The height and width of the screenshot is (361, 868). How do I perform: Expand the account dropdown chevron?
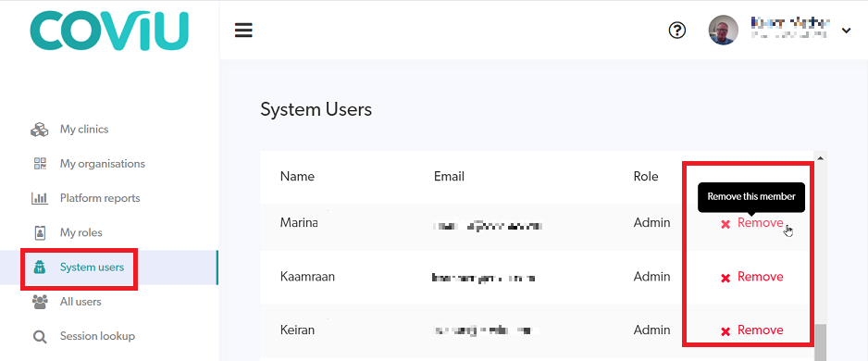[846, 31]
